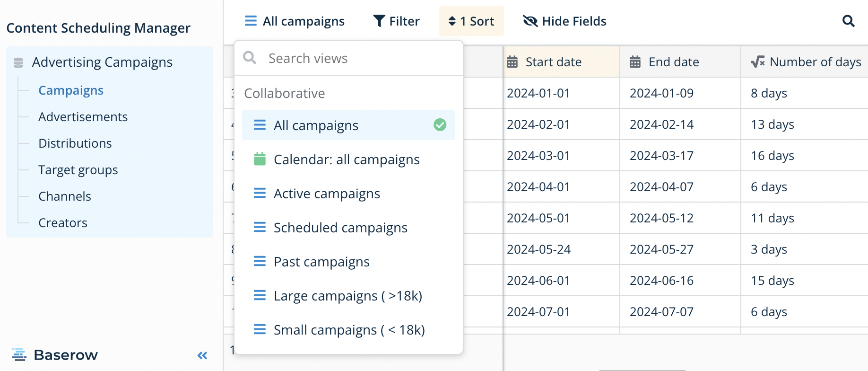Toggle Hide Fields eye icon

coord(530,21)
